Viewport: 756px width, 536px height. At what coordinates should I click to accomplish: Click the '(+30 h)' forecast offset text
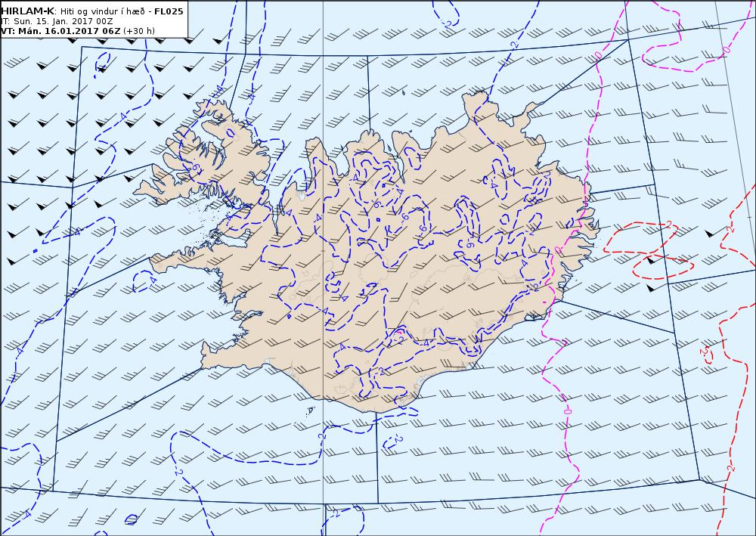(x=139, y=31)
